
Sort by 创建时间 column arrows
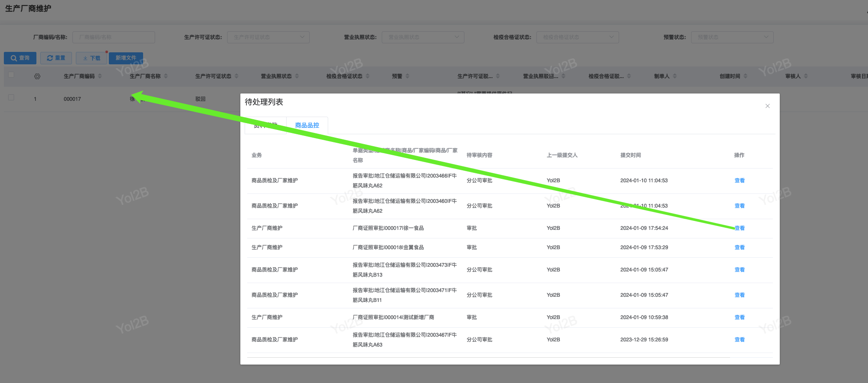[745, 76]
